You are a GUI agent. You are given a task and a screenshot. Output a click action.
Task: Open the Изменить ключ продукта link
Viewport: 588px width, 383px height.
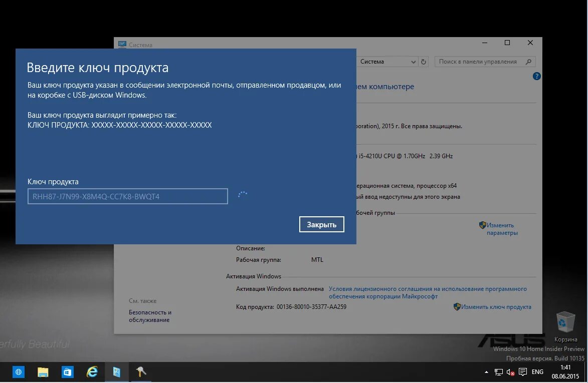(x=496, y=306)
